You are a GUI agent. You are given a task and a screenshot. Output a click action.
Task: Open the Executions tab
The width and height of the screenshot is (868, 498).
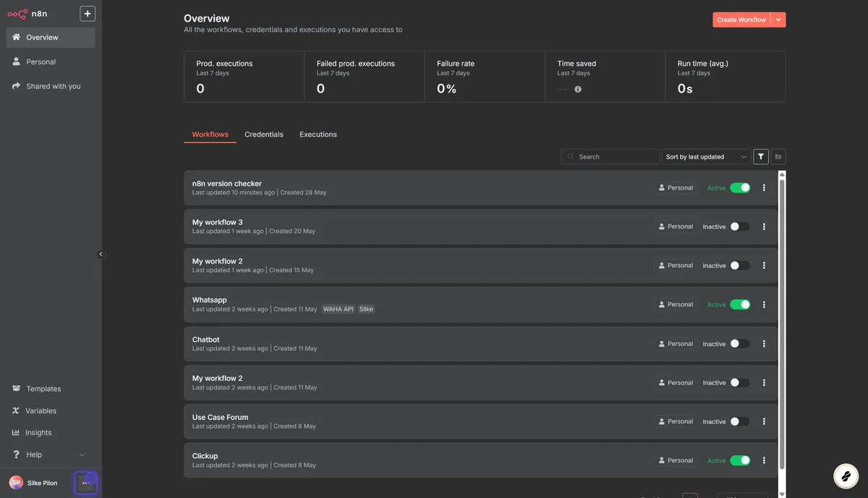point(318,134)
